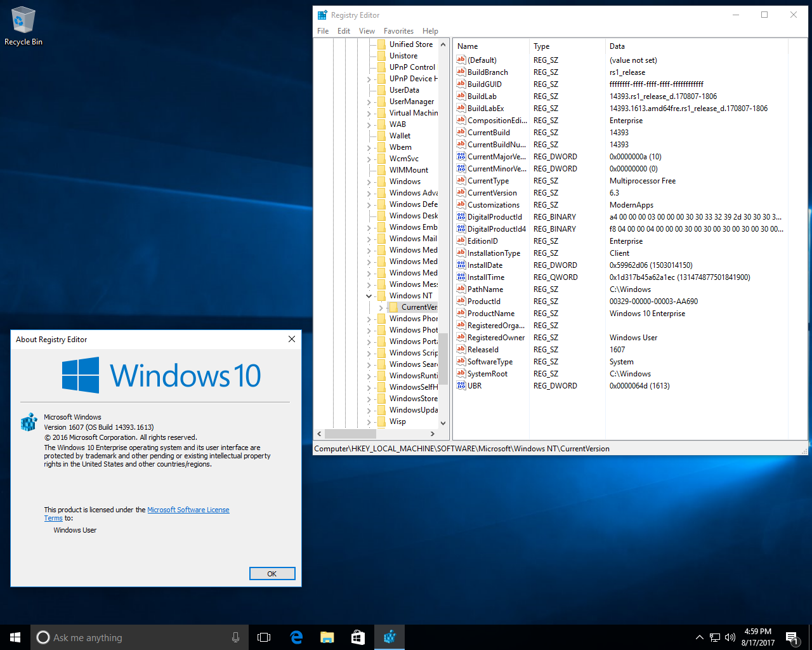Show hidden tray icons chevron

(699, 637)
